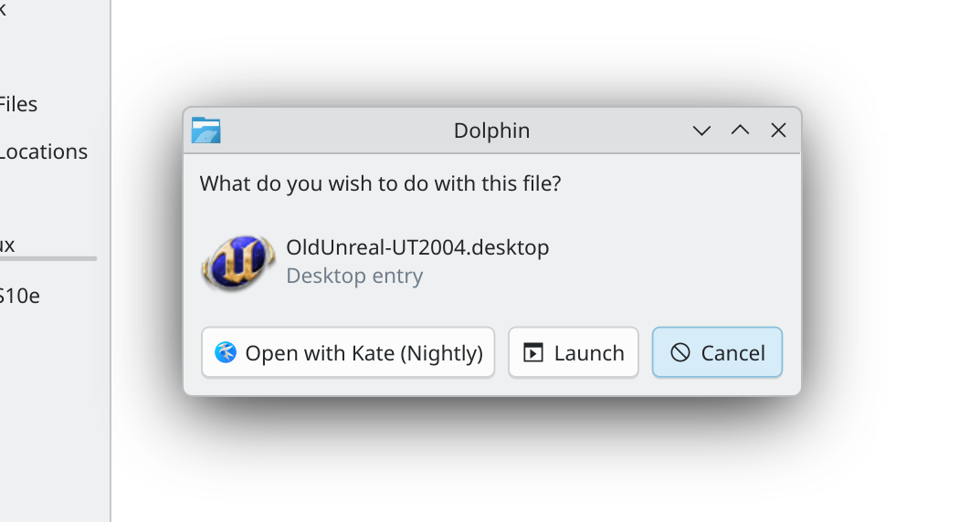Screen dimensions: 980x522
Task: Launch the OldUnreal-UT2004 desktop entry
Action: click(x=574, y=352)
